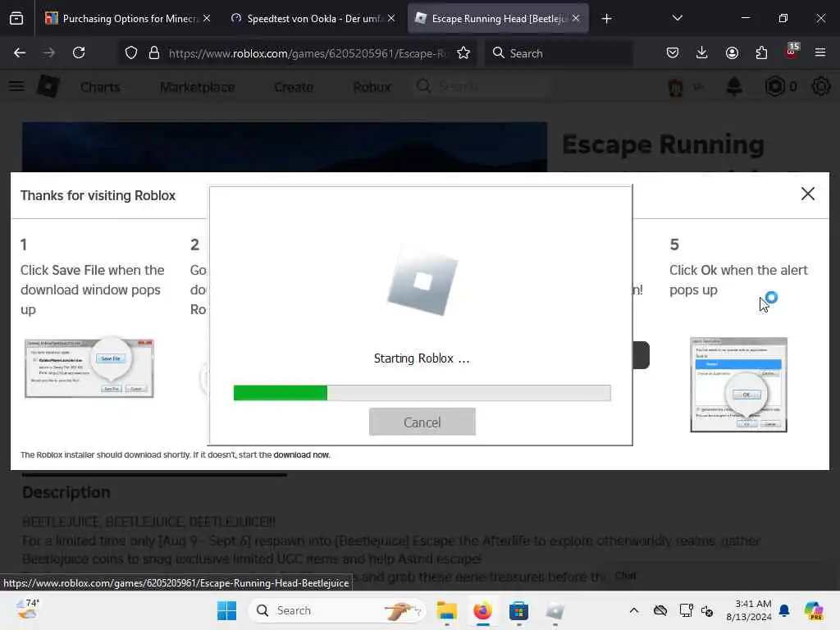Viewport: 840px width, 630px height.
Task: Reload the current Roblox page
Action: (79, 52)
